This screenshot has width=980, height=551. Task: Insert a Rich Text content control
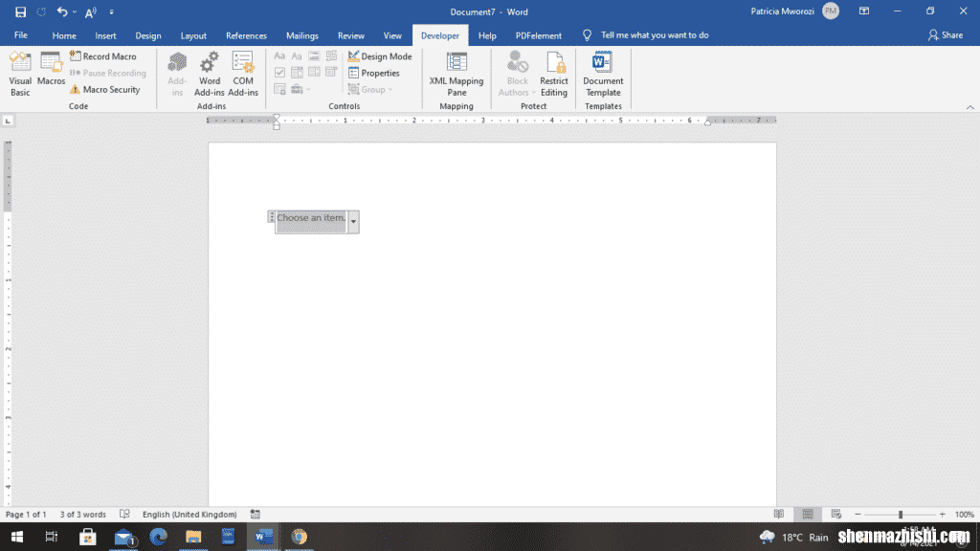click(x=279, y=56)
